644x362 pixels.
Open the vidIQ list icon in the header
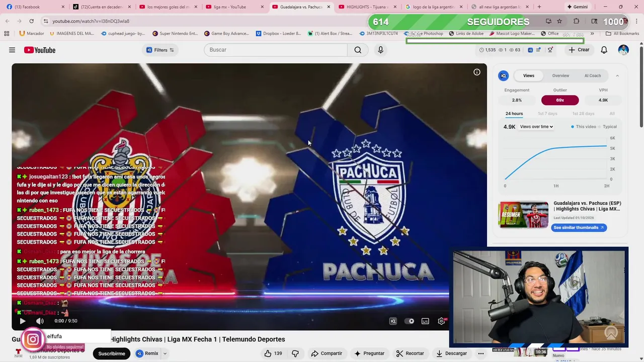coord(539,50)
